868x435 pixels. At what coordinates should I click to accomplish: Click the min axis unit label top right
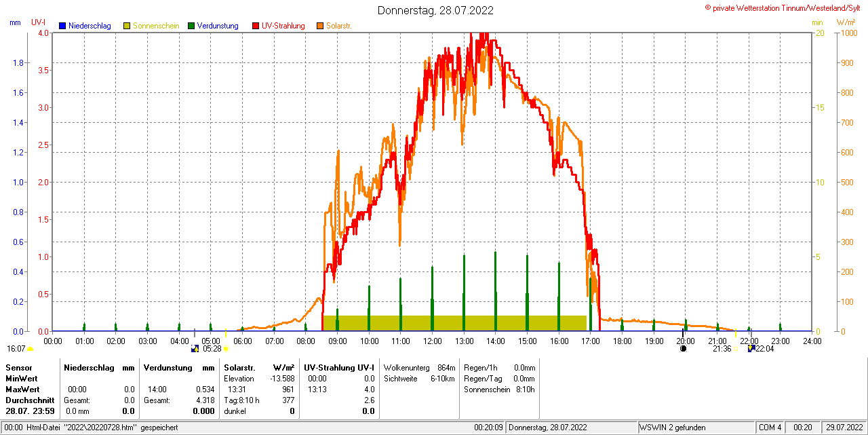[817, 22]
